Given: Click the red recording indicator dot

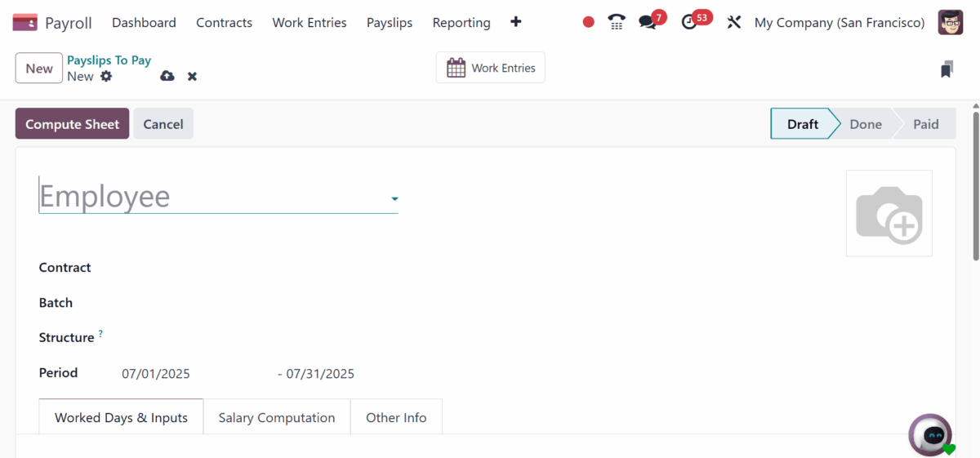Looking at the screenshot, I should (x=588, y=22).
